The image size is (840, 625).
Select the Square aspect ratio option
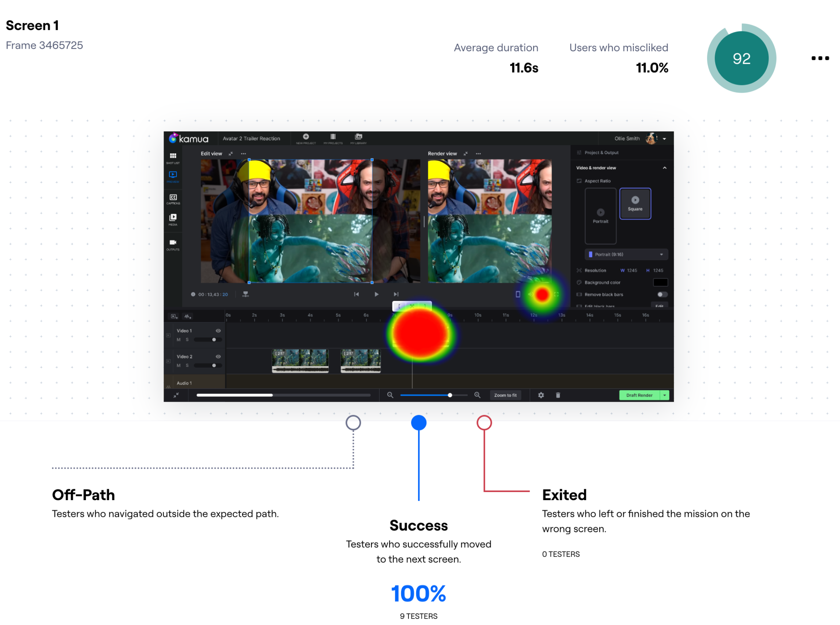635,204
